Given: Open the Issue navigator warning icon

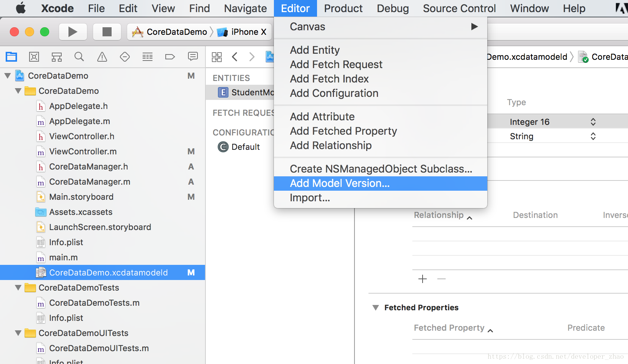Looking at the screenshot, I should pyautogui.click(x=102, y=57).
